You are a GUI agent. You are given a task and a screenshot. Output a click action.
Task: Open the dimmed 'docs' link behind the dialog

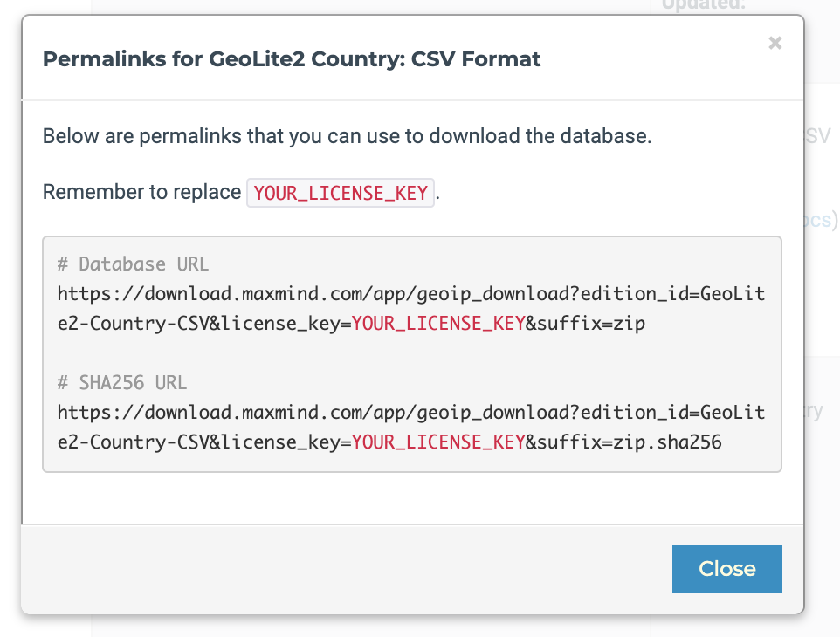[x=818, y=220]
